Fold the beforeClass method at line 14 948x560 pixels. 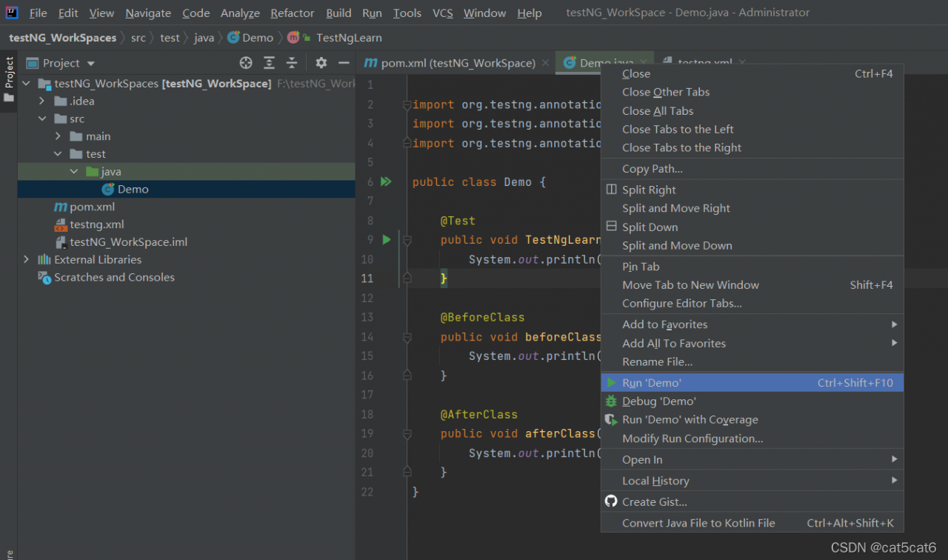pos(407,337)
